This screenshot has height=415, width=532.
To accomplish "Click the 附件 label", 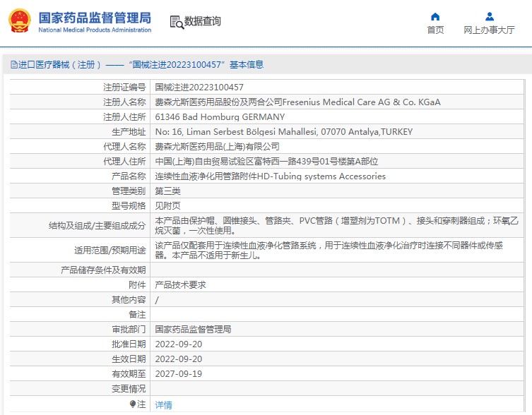I will [137, 285].
